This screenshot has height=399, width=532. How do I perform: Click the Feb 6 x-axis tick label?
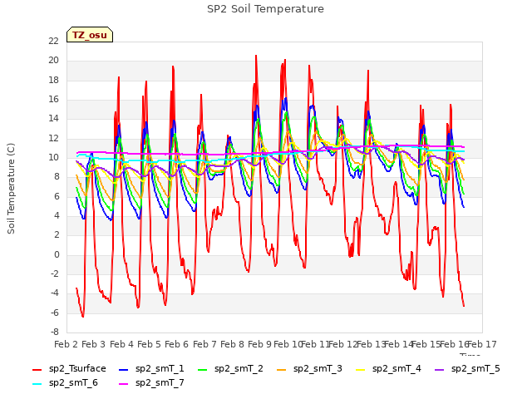(x=176, y=344)
